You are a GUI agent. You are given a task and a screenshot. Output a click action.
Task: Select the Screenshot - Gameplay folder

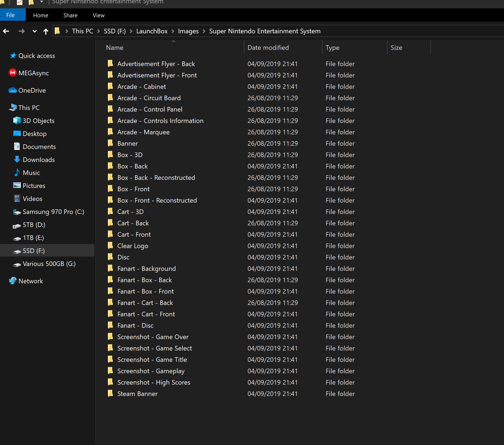[151, 371]
